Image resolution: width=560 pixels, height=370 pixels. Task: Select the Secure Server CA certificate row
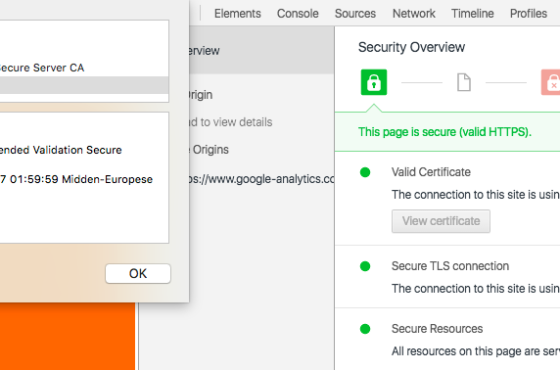[x=84, y=68]
